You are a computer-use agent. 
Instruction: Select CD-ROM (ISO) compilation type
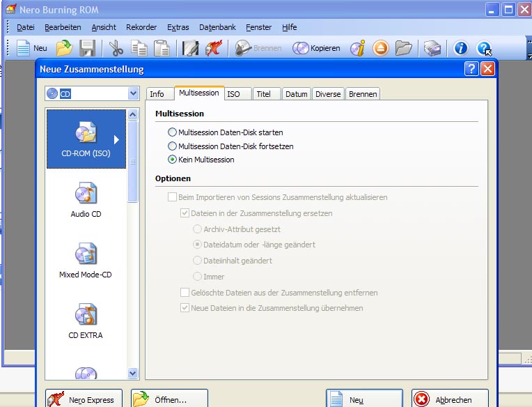[86, 139]
